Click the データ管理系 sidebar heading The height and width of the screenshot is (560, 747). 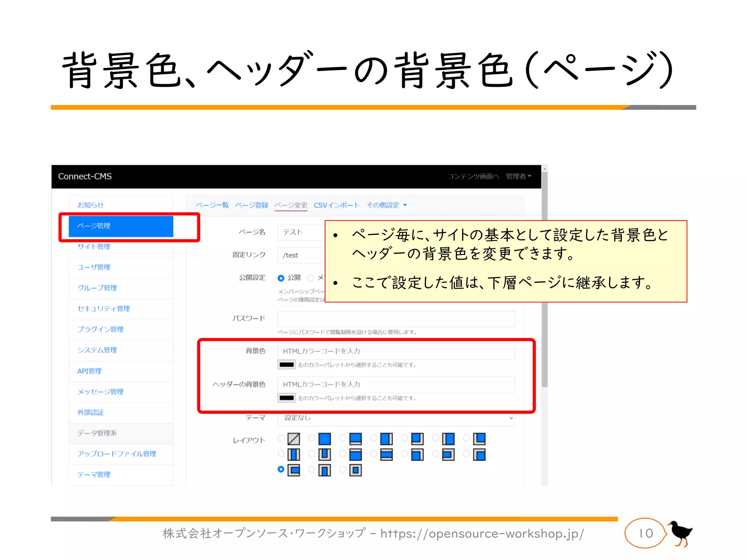121,433
